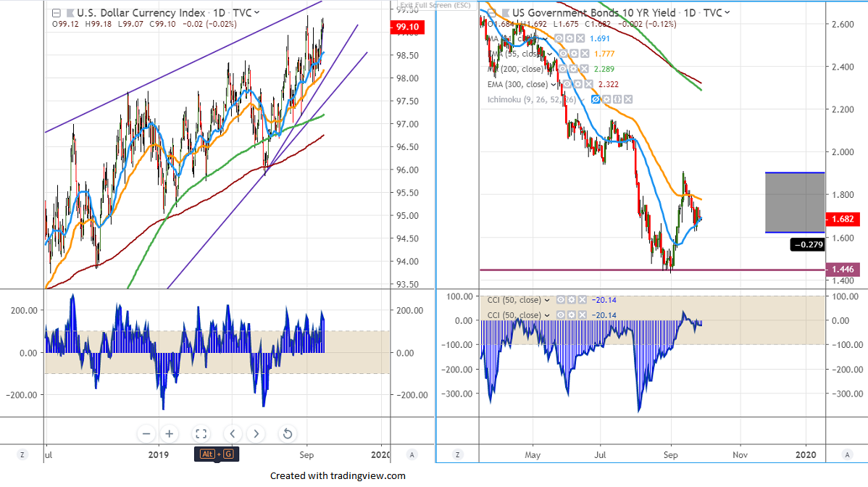
Task: Toggle the A auto-scale button under the Dollar Index chart
Action: (412, 455)
